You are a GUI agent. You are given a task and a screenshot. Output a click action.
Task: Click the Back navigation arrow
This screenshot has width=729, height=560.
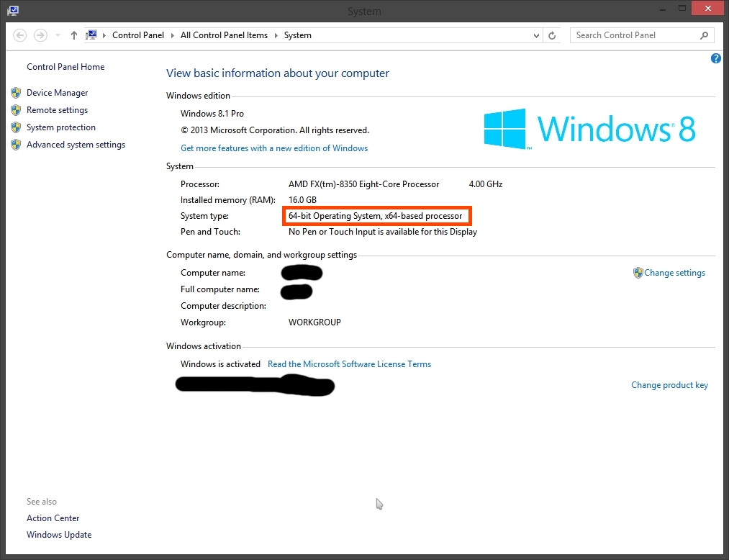(x=19, y=35)
